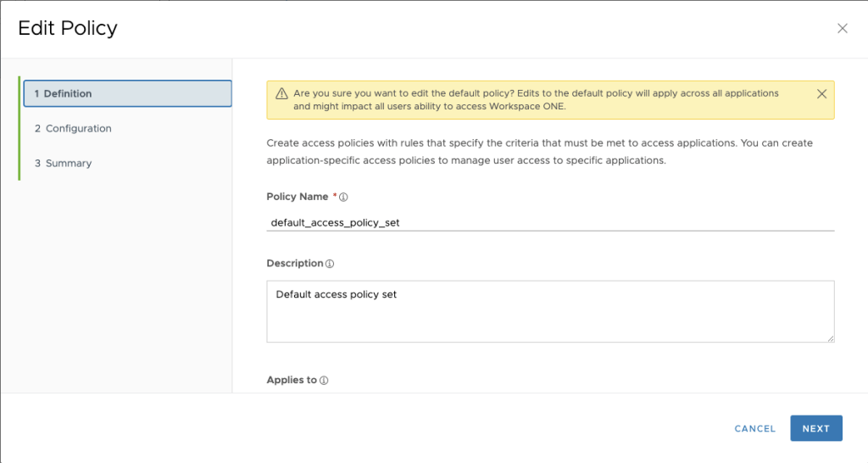
Task: Jump to the Summary step
Action: pyautogui.click(x=63, y=164)
